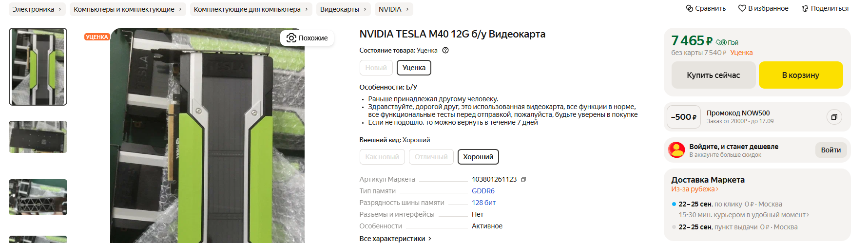Screen dimensions: 868x243
Task: Click product title NVIDIA TESLA M40 12G
Action: pos(452,34)
